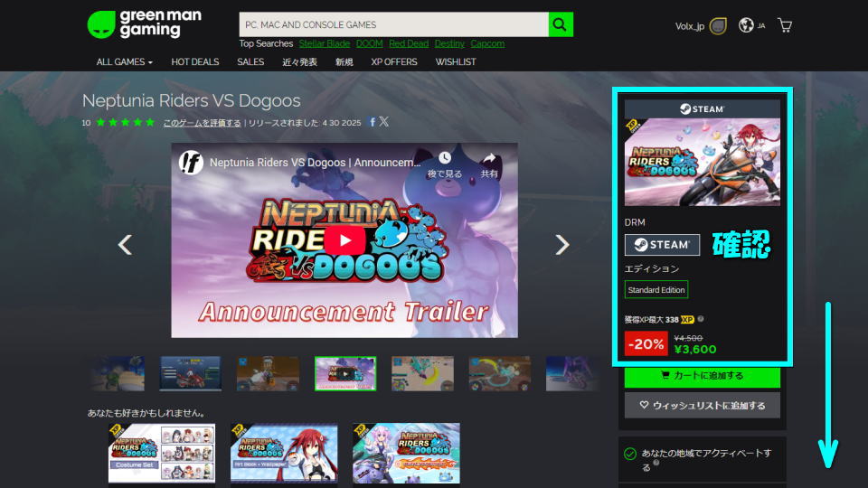Image resolution: width=868 pixels, height=488 pixels.
Task: Click the あなたの地域でアクティベートする notice
Action: coord(702,459)
